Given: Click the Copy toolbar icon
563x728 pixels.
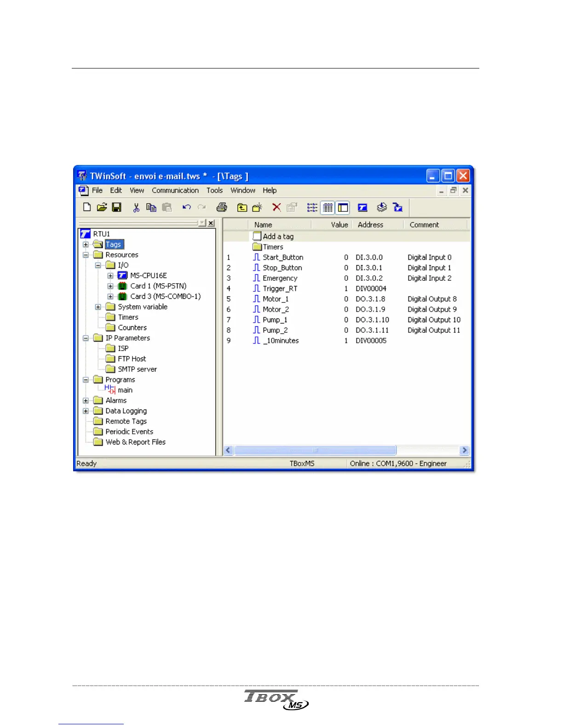Looking at the screenshot, I should [151, 207].
